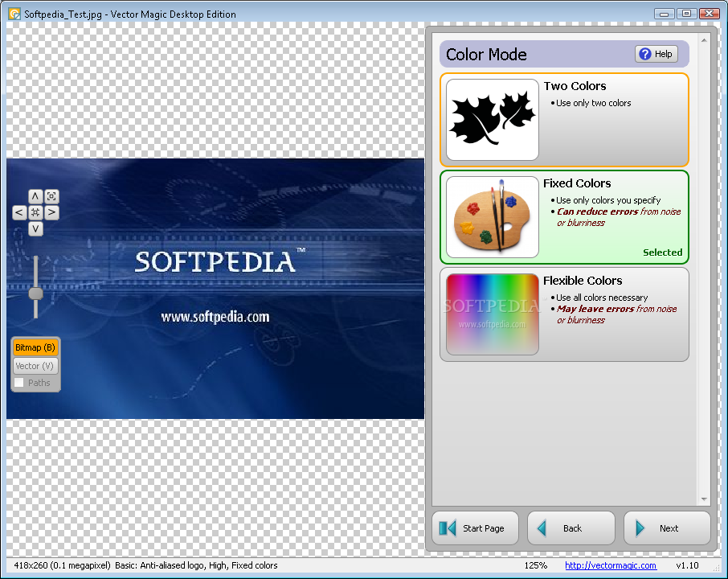Pan the image up with arrow button
Viewport: 728px width, 579px height.
click(x=35, y=196)
